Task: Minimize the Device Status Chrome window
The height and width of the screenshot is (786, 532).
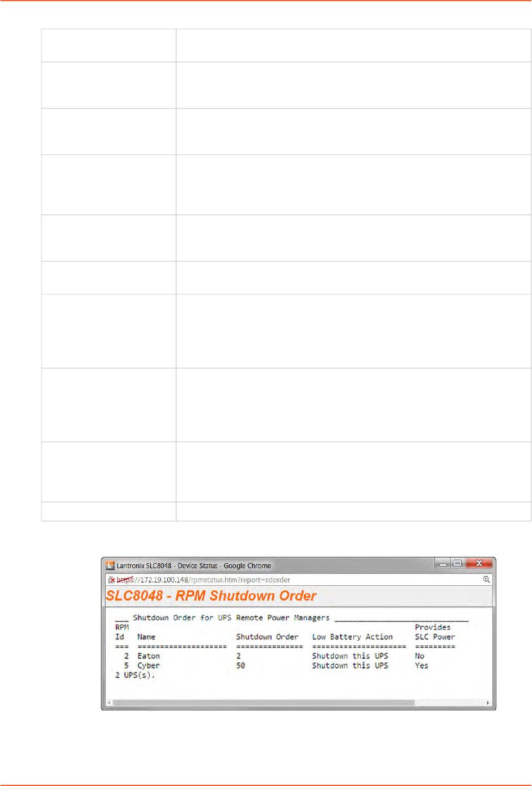Action: (443, 564)
